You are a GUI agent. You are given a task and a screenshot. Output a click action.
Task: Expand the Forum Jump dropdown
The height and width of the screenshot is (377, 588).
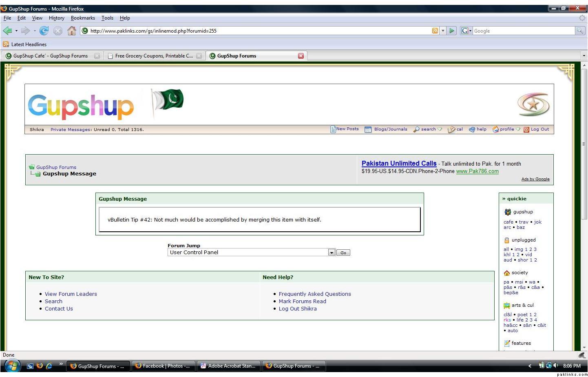pos(332,253)
